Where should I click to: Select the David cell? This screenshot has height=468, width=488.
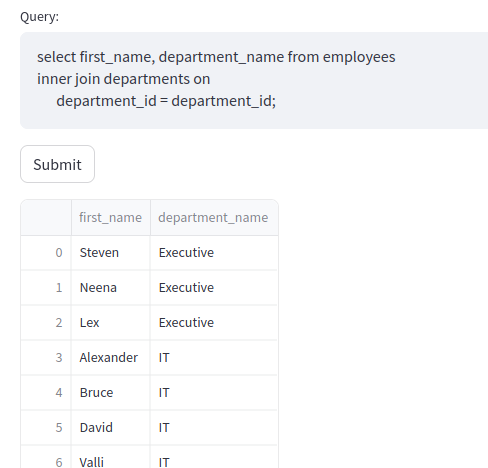[x=111, y=428]
